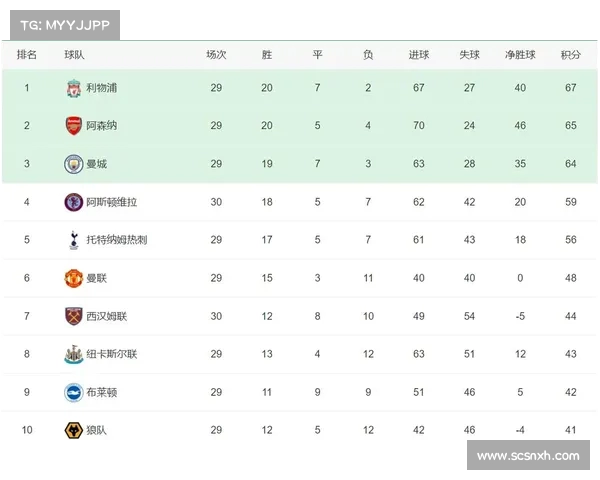This screenshot has height=480, width=600.
Task: Open the 利物浦 team name link
Action: point(101,88)
